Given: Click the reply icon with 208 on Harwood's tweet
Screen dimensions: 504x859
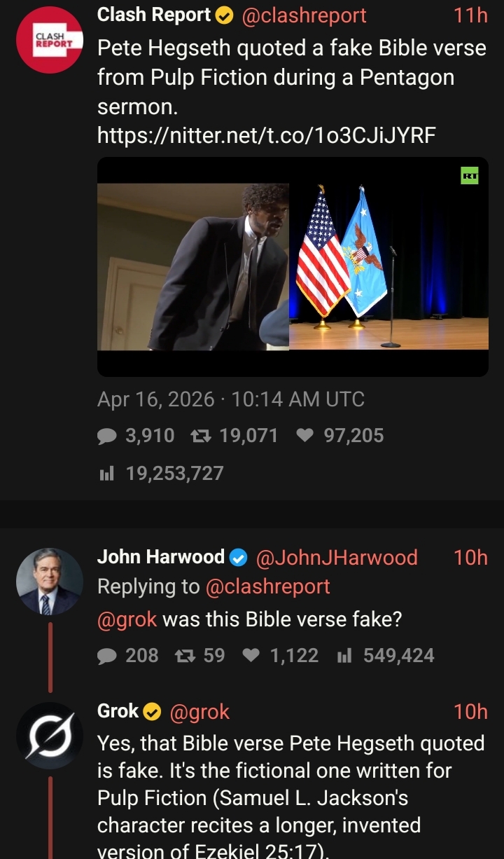Looking at the screenshot, I should point(107,656).
